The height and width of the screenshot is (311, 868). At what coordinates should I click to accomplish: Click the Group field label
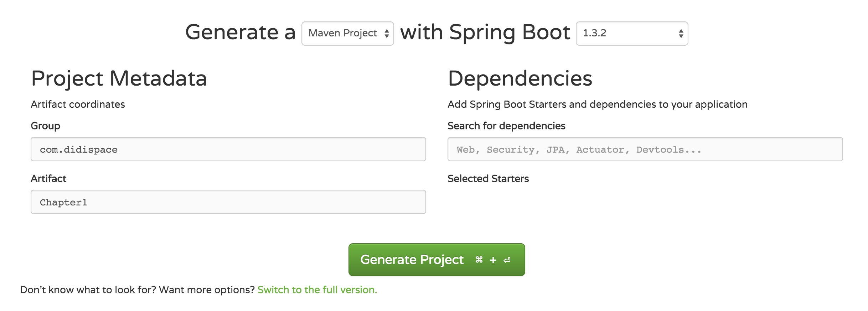(45, 126)
